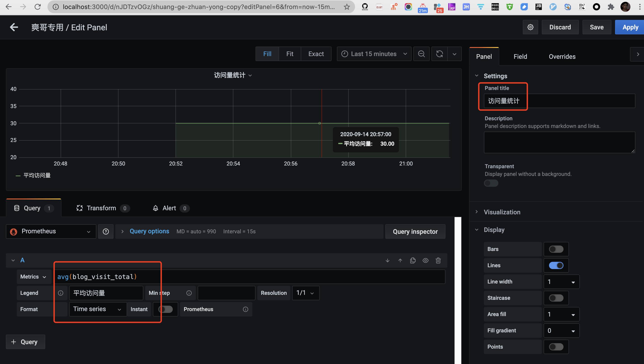Open the Prometheus data source dropdown
This screenshot has height=364, width=644.
[51, 232]
